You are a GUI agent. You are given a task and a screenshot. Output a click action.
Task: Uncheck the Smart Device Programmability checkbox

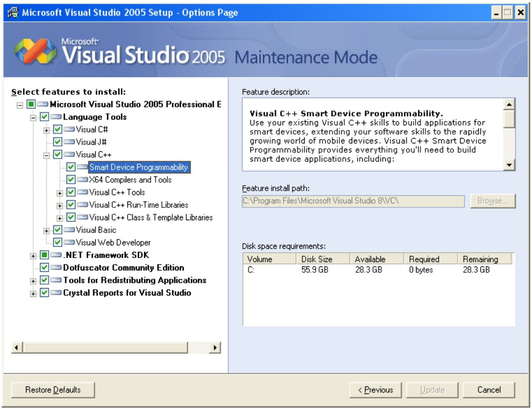pos(71,167)
